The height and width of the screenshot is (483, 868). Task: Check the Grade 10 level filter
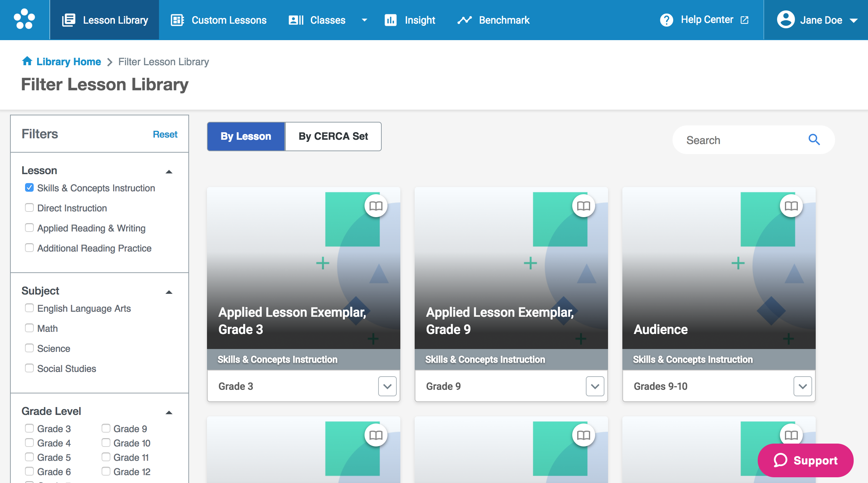(106, 443)
